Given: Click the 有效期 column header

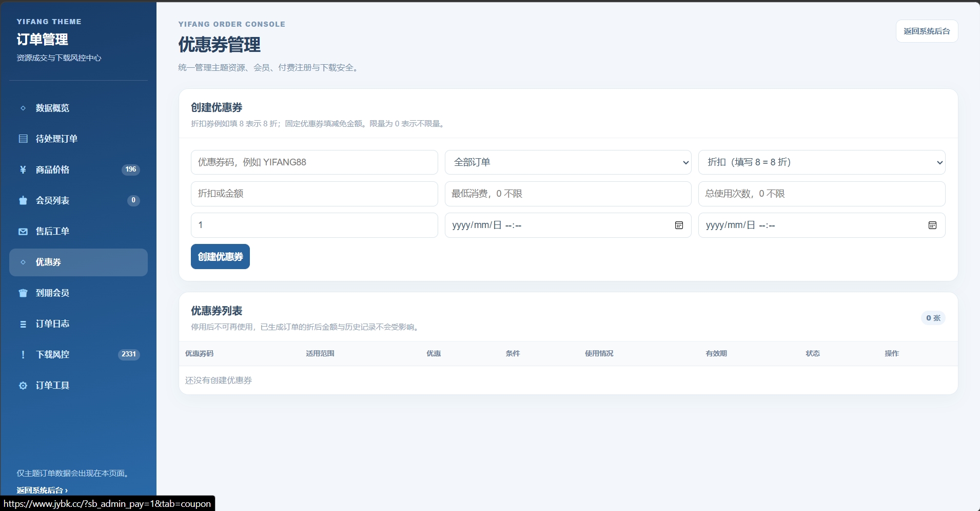Looking at the screenshot, I should coord(716,353).
